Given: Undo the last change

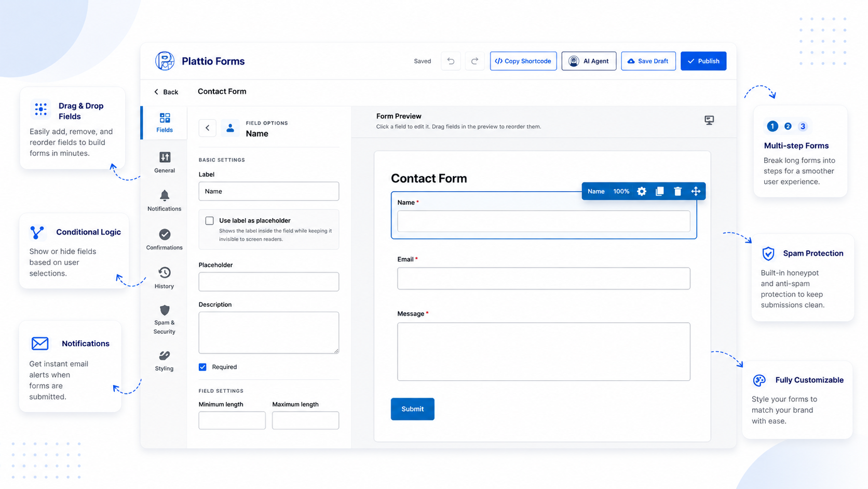Looking at the screenshot, I should pos(451,61).
